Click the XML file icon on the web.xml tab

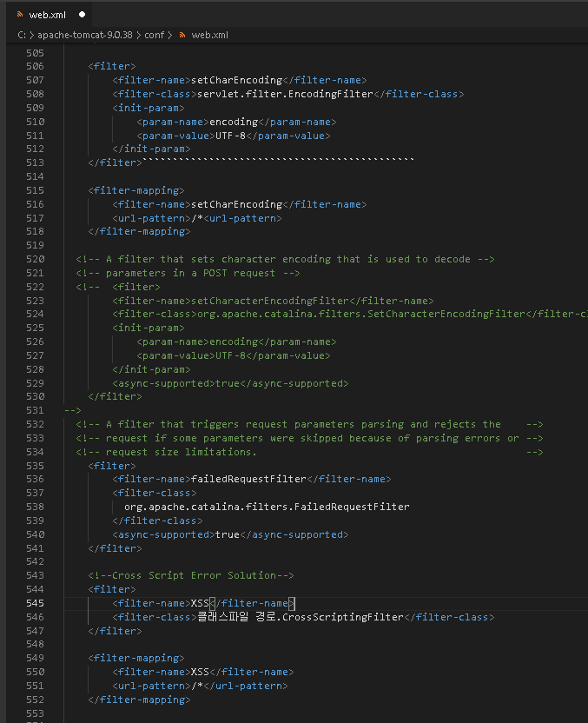[20, 15]
